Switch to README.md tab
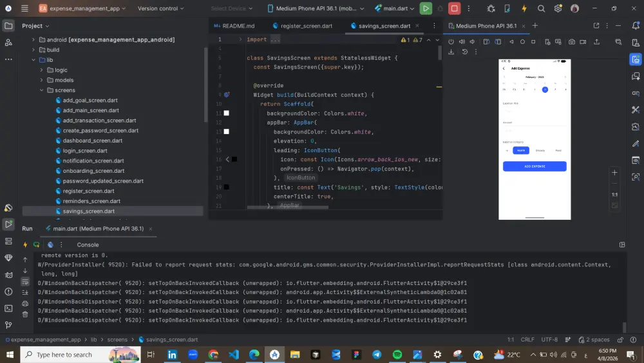 click(x=234, y=26)
